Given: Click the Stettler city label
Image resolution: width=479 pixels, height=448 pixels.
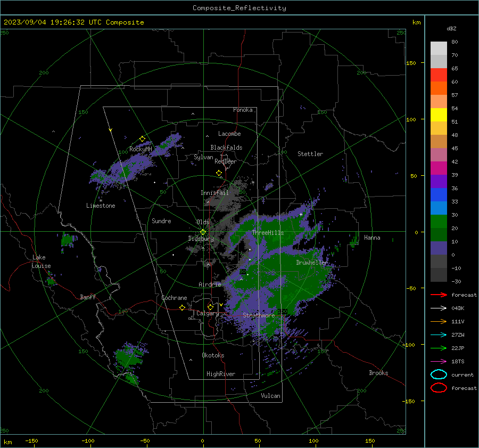Looking at the screenshot, I should 310,154.
